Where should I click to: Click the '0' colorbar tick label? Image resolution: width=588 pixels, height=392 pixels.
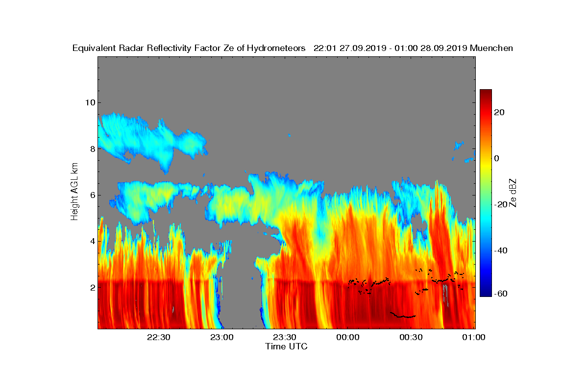click(497, 158)
